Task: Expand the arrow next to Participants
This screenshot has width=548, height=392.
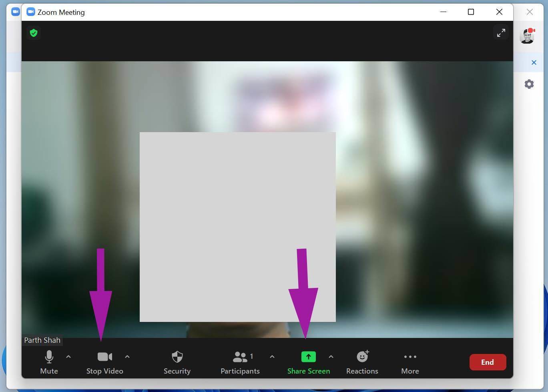Action: tap(272, 356)
